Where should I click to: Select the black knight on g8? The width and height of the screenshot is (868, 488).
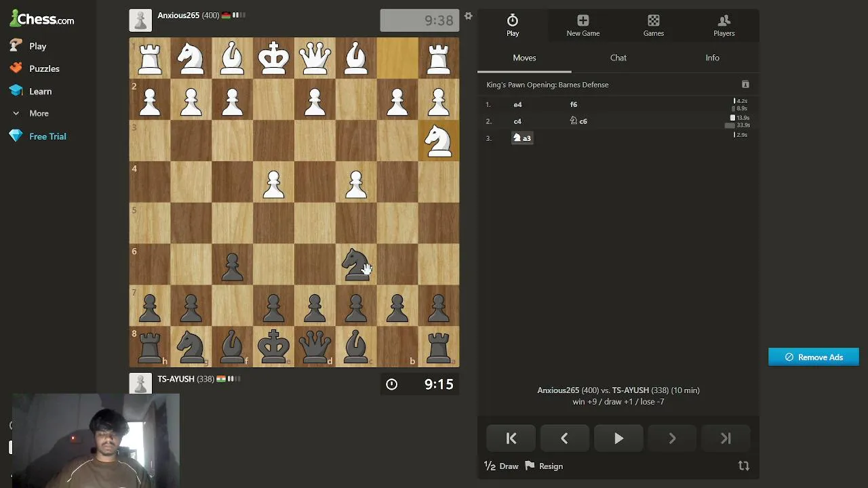click(191, 347)
